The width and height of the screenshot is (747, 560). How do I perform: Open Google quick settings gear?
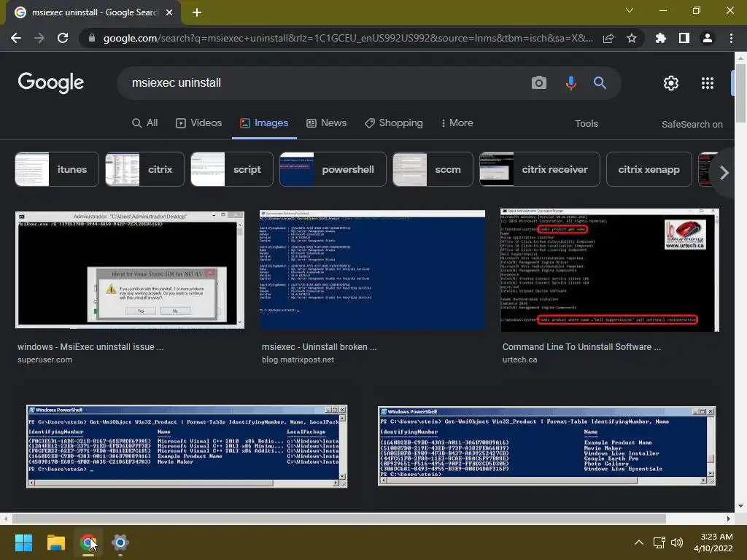point(671,83)
